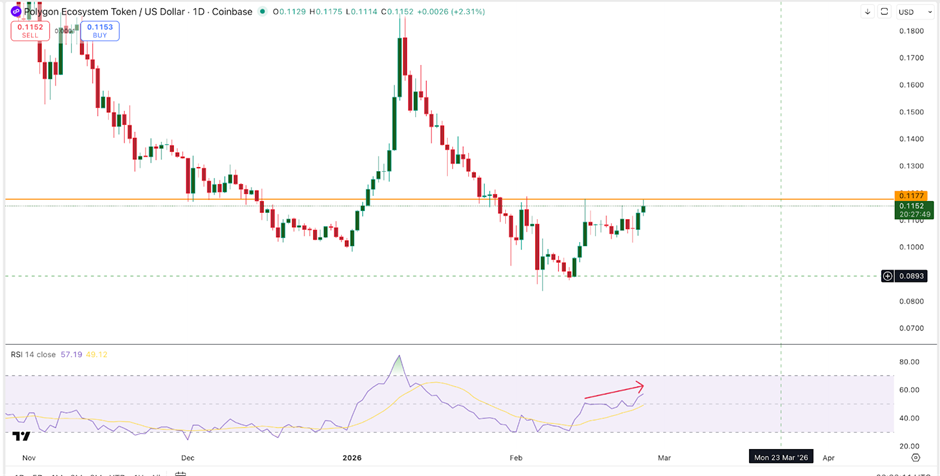Image resolution: width=940 pixels, height=476 pixels.
Task: Click the bracket frame icon left of USD
Action: pyautogui.click(x=885, y=11)
